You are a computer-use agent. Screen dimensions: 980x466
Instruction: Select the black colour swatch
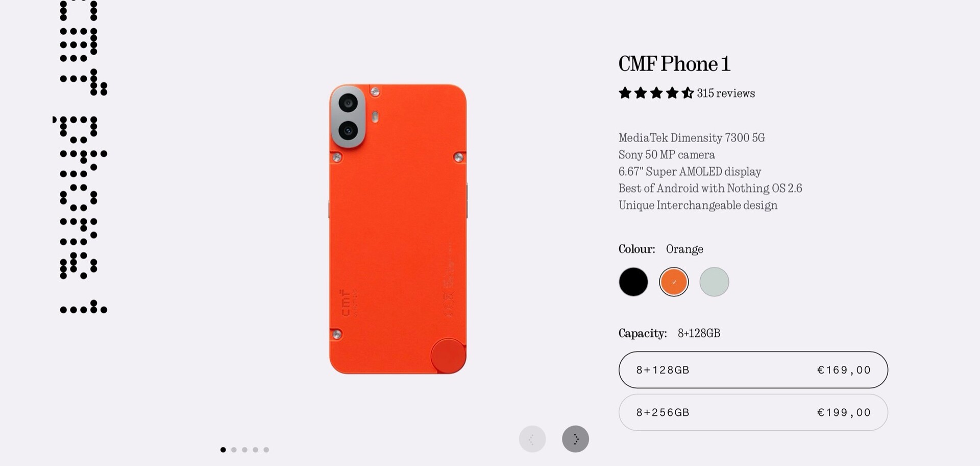click(633, 282)
